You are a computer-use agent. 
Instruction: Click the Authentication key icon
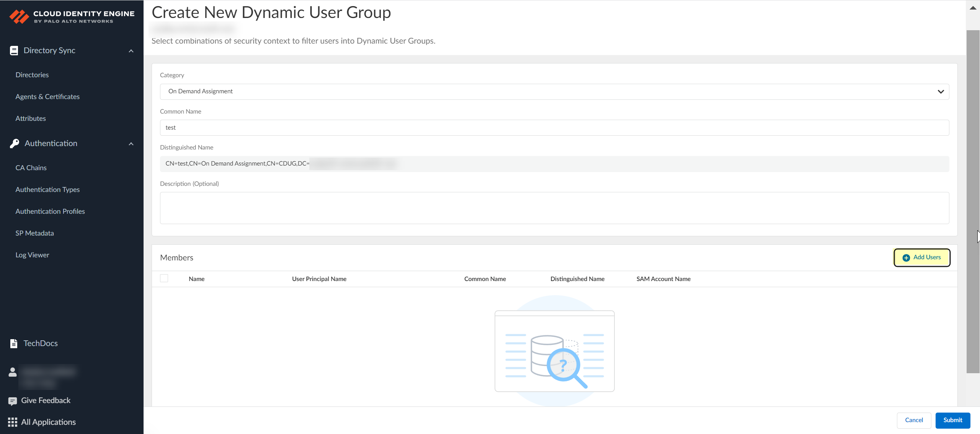pos(15,143)
